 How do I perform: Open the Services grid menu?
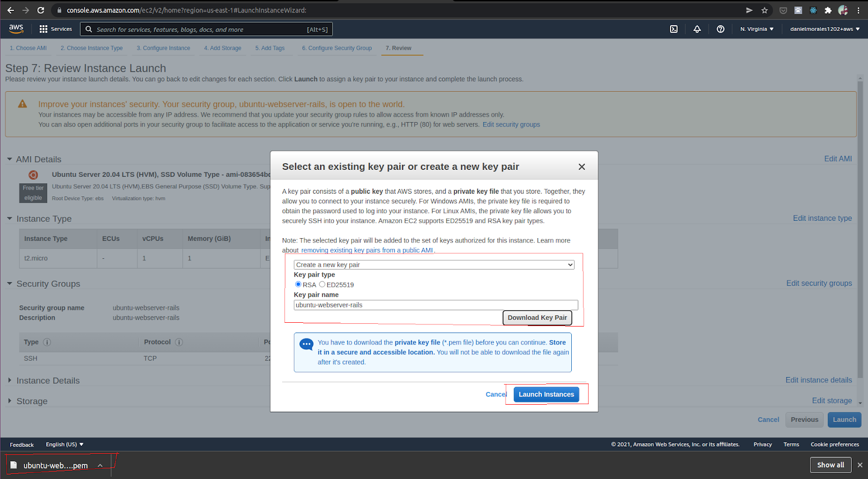pyautogui.click(x=55, y=29)
